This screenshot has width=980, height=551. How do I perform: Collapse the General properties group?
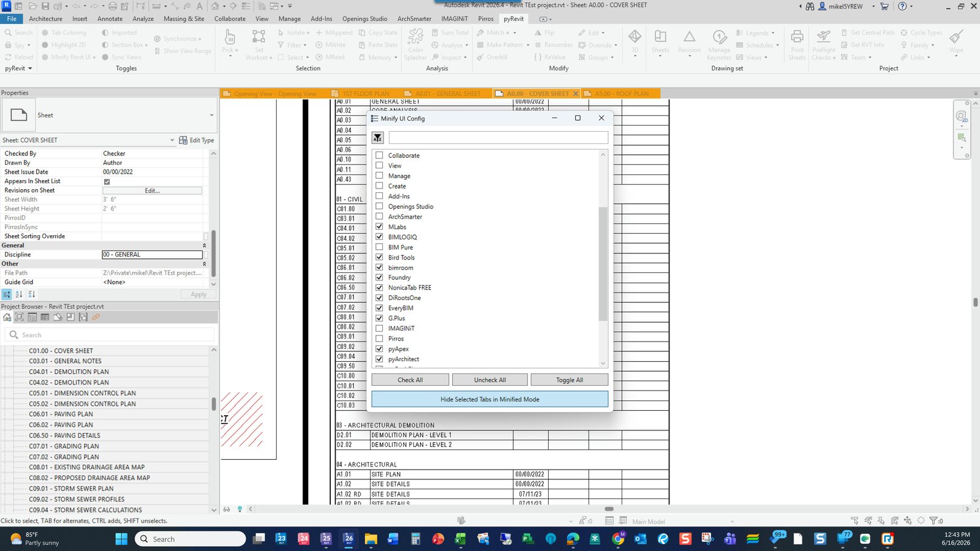pos(205,246)
